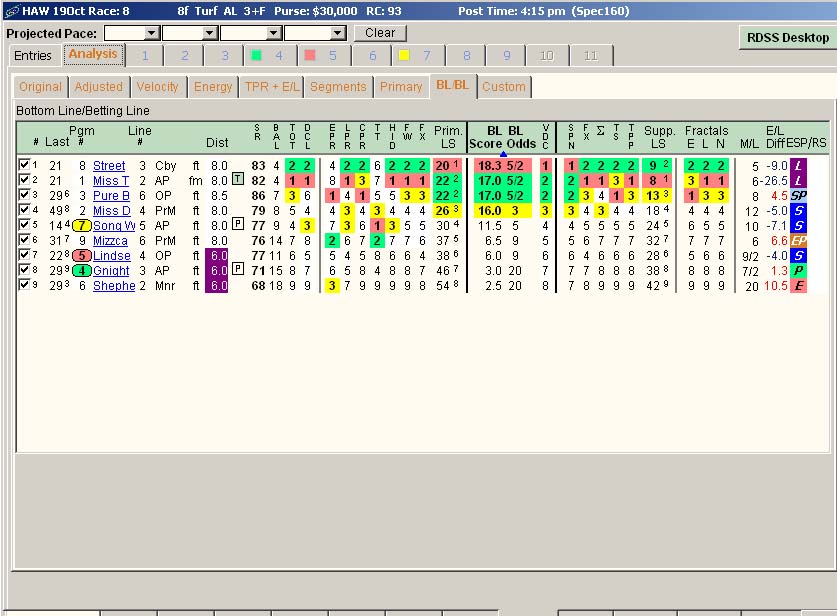Switch to Segments sub-tab
This screenshot has width=837, height=616.
pyautogui.click(x=338, y=87)
